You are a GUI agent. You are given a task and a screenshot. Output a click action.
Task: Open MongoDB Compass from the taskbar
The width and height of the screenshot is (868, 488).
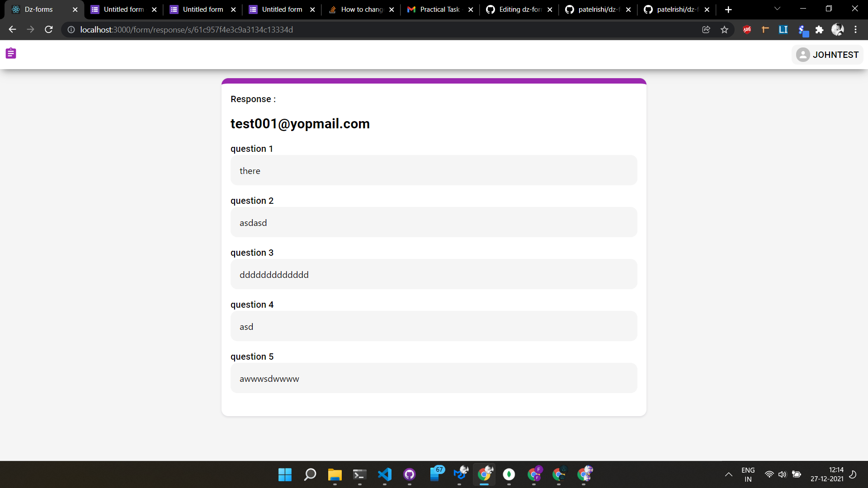coord(509,474)
